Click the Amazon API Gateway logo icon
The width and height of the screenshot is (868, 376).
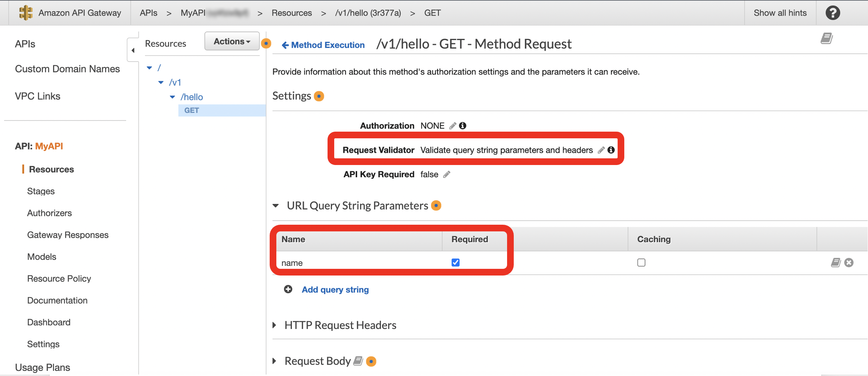coord(26,13)
